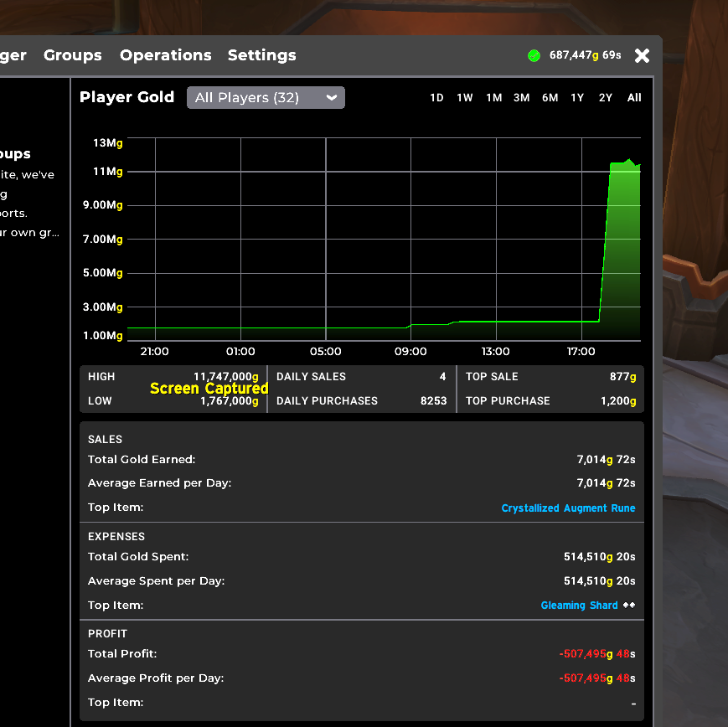728x727 pixels.
Task: Click the 21:00 x-axis label
Action: 155,352
